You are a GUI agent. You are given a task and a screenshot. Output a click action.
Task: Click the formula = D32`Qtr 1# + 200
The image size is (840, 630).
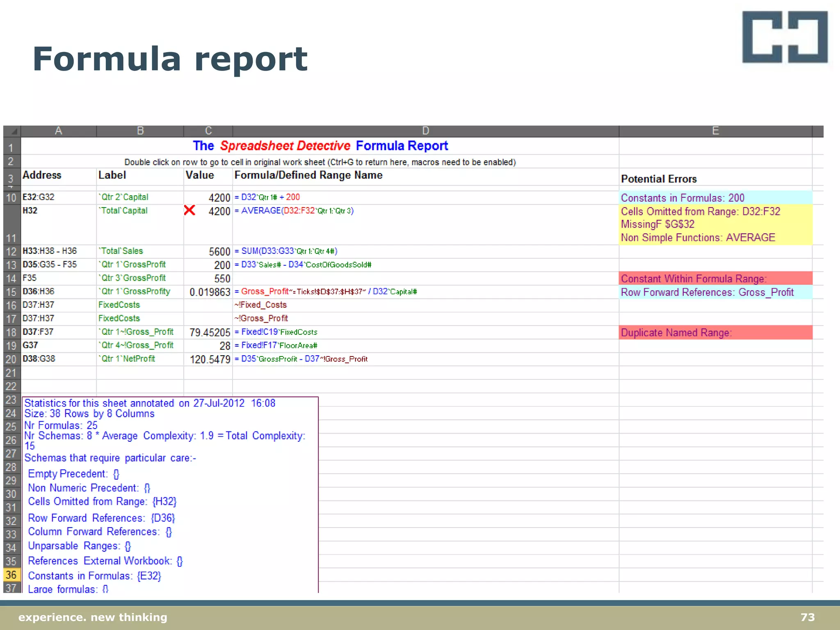(x=267, y=197)
